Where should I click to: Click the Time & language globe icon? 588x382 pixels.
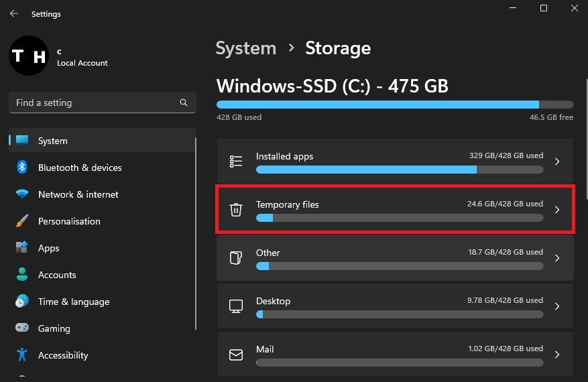pyautogui.click(x=22, y=302)
